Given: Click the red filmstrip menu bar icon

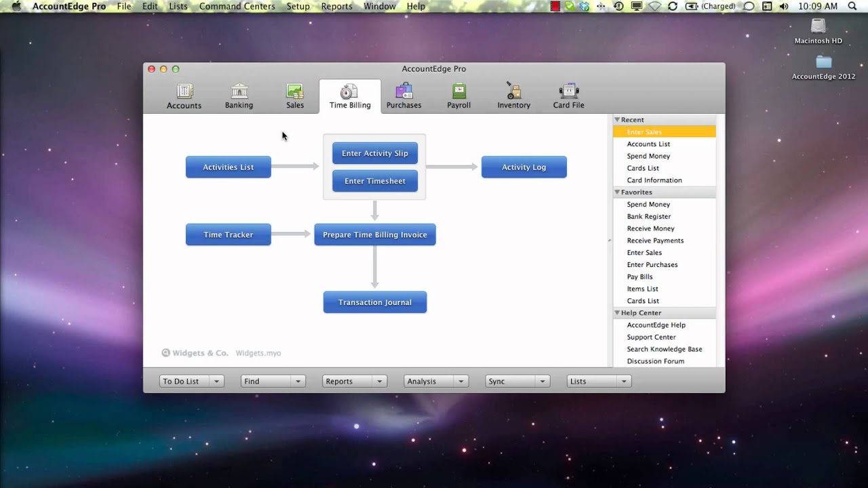Looking at the screenshot, I should [x=555, y=6].
